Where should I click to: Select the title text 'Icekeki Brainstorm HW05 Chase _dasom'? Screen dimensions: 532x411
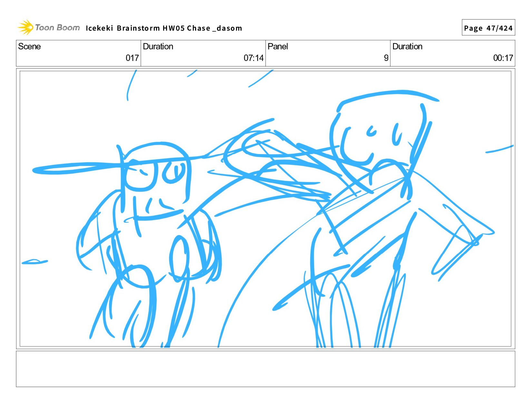(x=164, y=28)
